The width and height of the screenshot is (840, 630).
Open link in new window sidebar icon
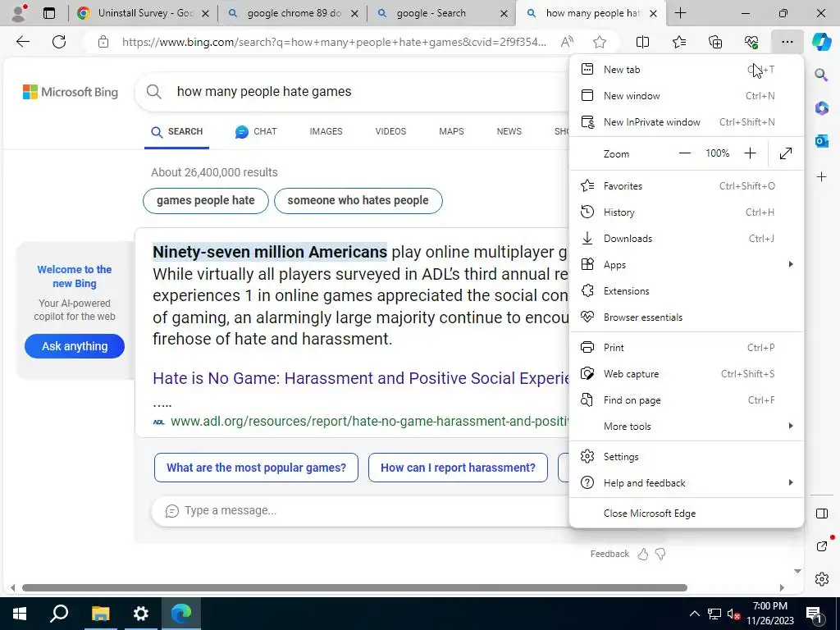821,546
